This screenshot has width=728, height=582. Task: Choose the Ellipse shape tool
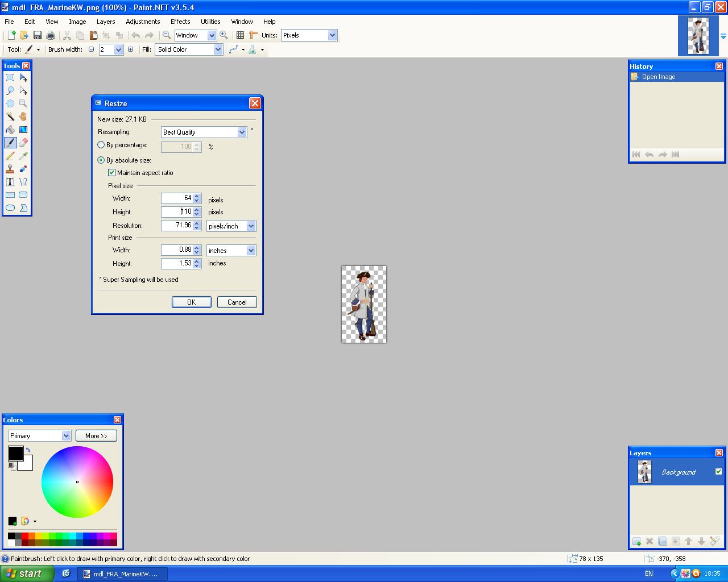point(10,208)
